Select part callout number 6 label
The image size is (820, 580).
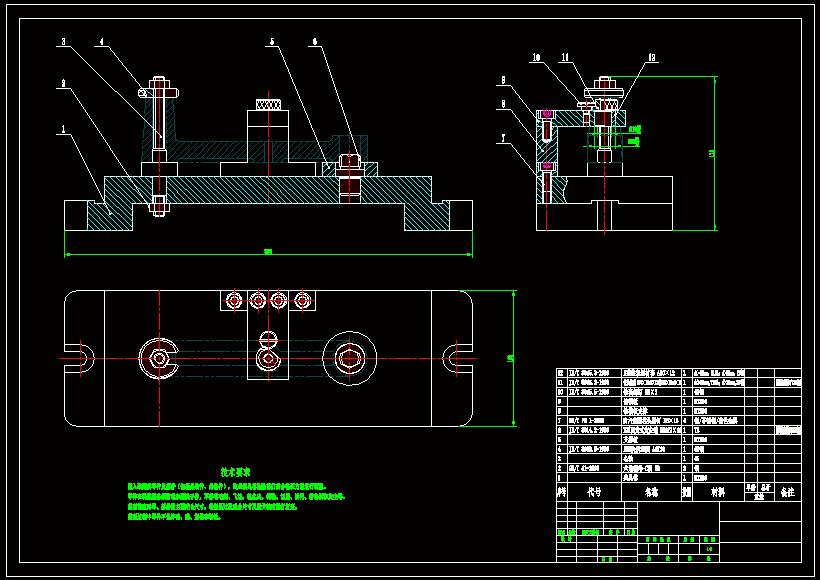tap(315, 42)
